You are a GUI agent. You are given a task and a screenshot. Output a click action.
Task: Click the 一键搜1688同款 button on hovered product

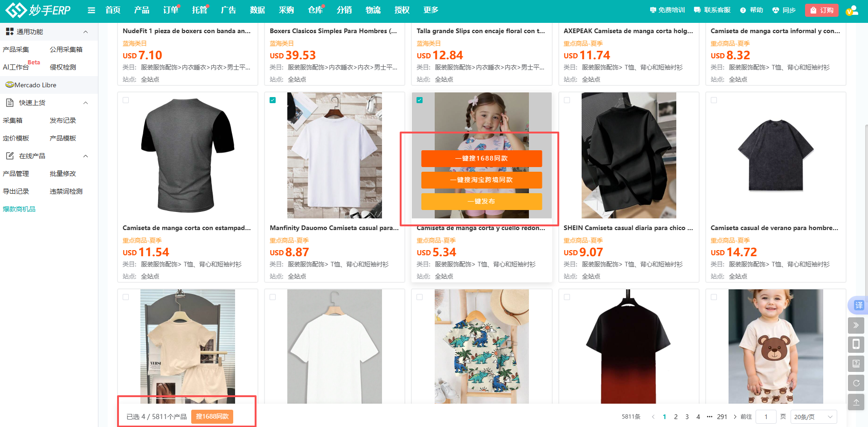(481, 159)
